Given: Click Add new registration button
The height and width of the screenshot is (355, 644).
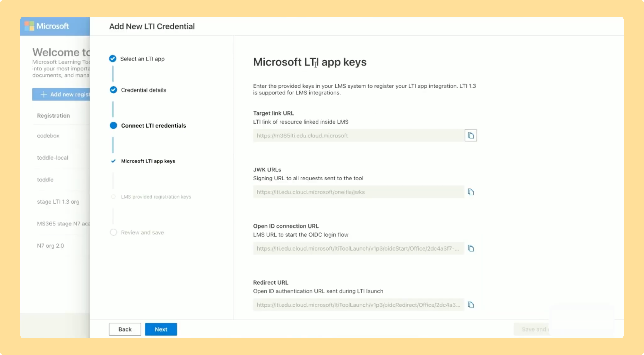Looking at the screenshot, I should [x=61, y=94].
